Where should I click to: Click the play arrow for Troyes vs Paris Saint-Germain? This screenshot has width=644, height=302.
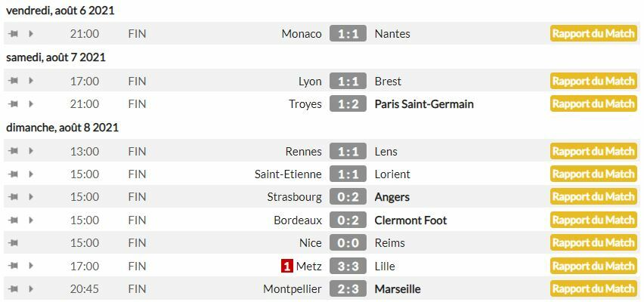click(31, 104)
